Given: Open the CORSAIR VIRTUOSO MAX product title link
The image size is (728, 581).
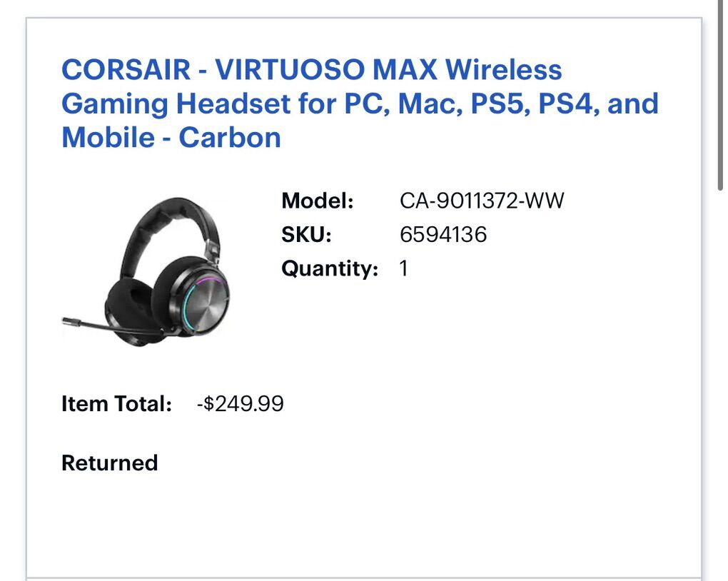Looking at the screenshot, I should point(360,103).
